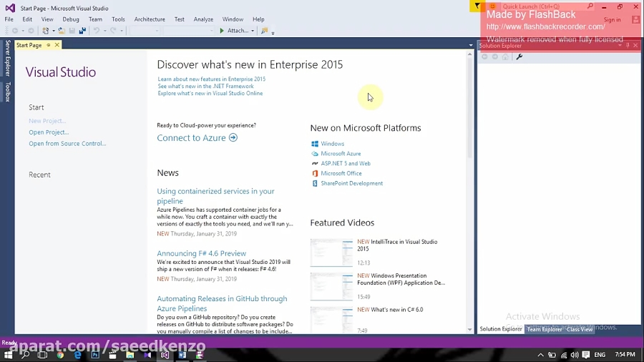Open Task View from the taskbar

click(x=43, y=355)
